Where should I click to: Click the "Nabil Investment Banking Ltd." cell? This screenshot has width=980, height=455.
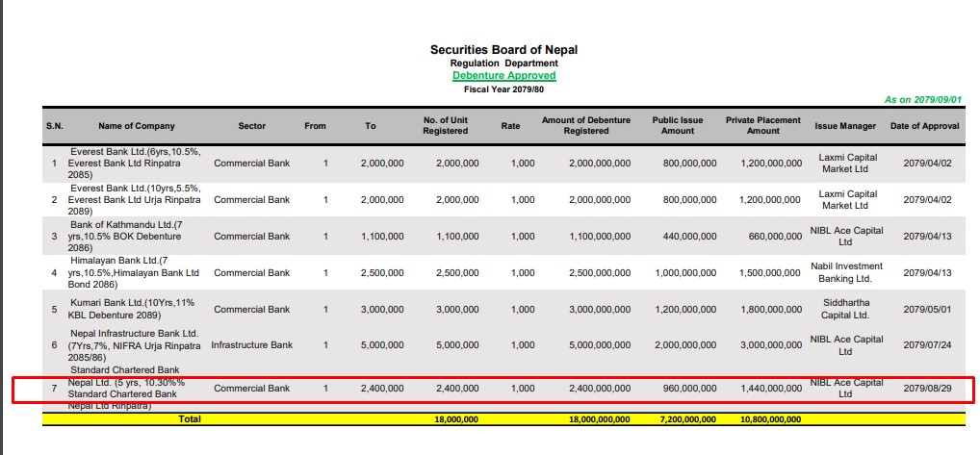[845, 272]
